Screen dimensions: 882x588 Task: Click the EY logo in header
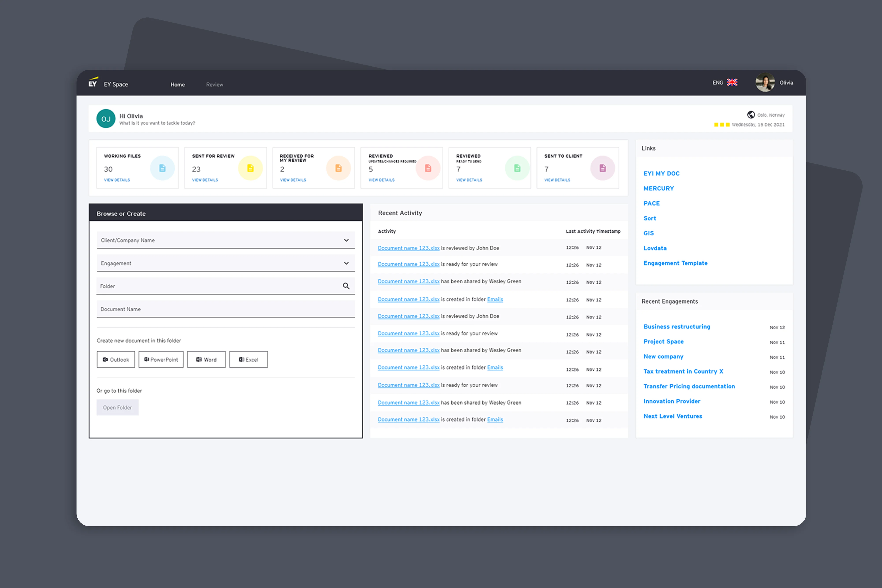point(93,82)
